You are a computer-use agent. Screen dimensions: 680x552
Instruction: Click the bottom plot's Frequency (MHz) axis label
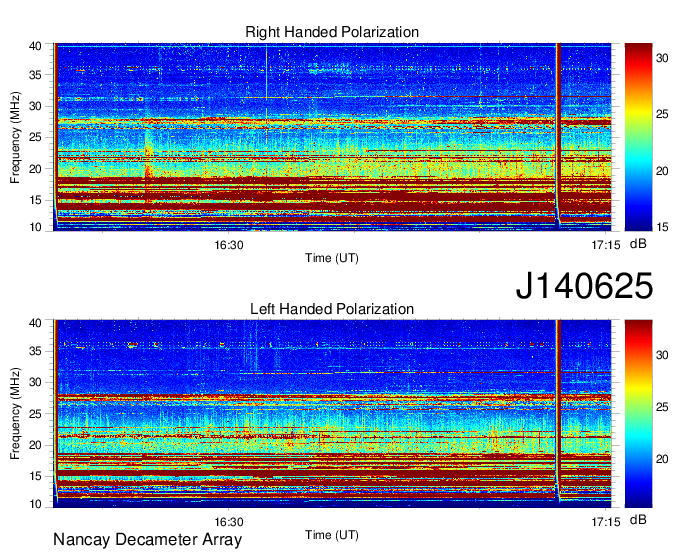pos(15,414)
